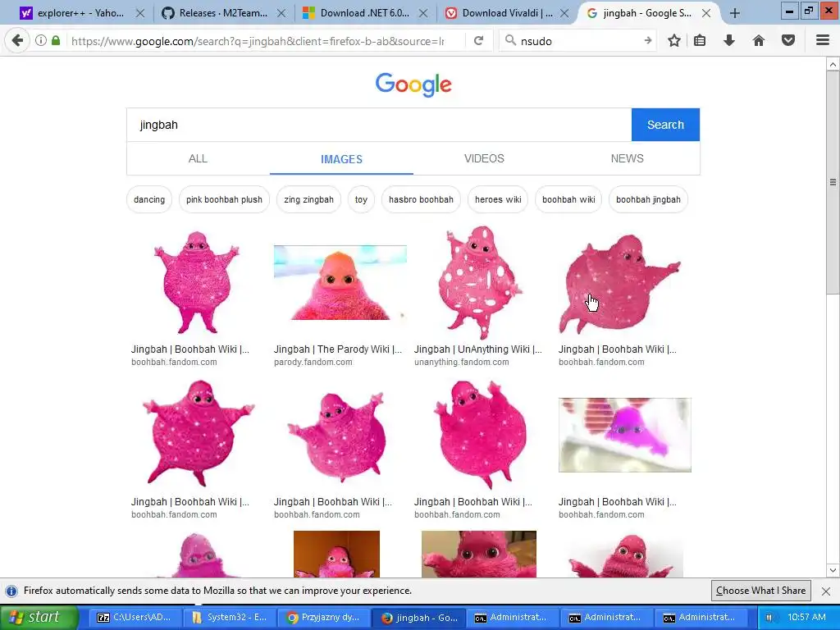Viewport: 840px width, 630px height.
Task: Click the green secure padlock icon
Action: (56, 40)
